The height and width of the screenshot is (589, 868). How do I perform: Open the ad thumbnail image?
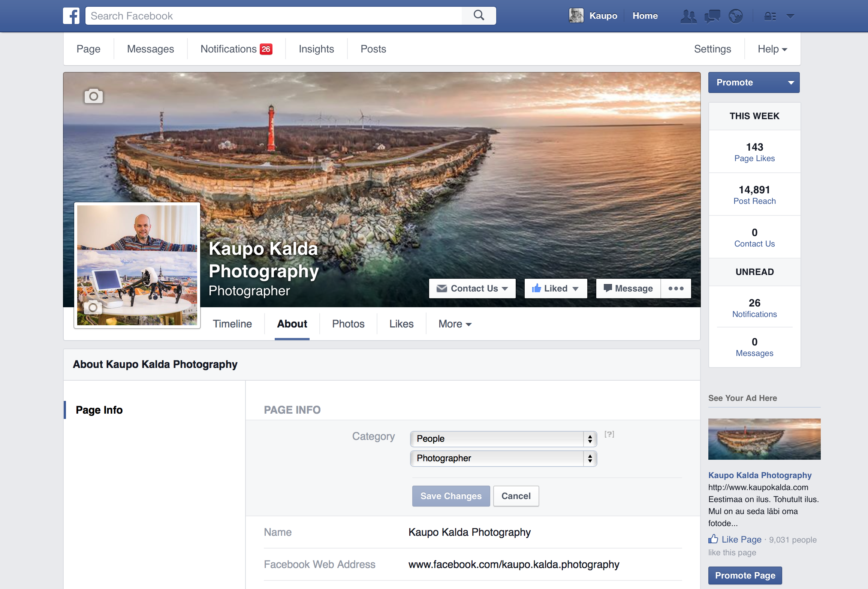[x=764, y=439]
